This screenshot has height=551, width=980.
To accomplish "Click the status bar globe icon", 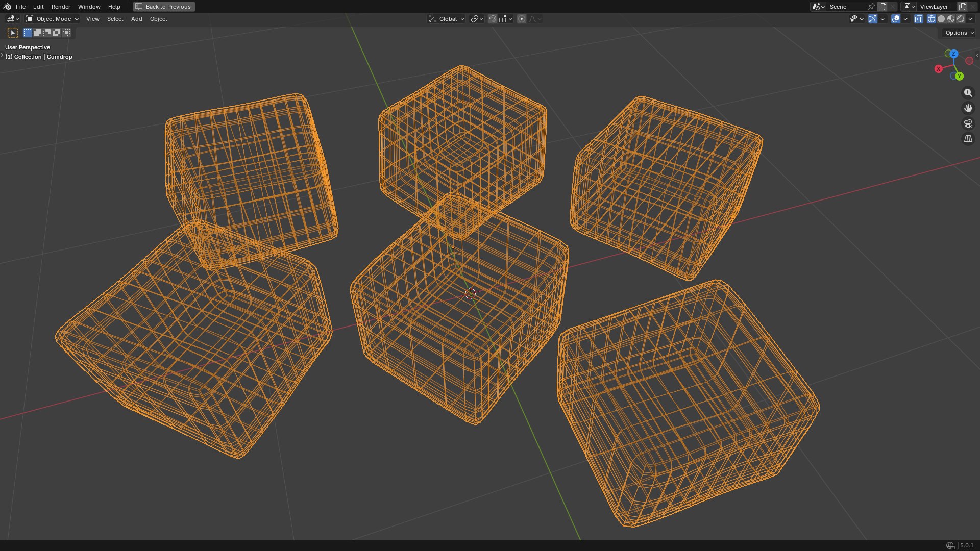I will click(x=950, y=545).
